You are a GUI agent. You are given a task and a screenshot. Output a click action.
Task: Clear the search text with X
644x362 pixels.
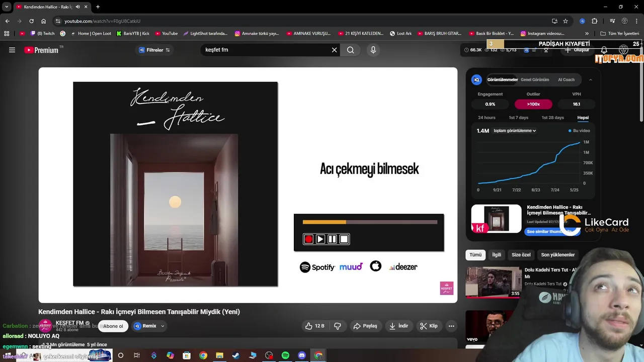334,50
